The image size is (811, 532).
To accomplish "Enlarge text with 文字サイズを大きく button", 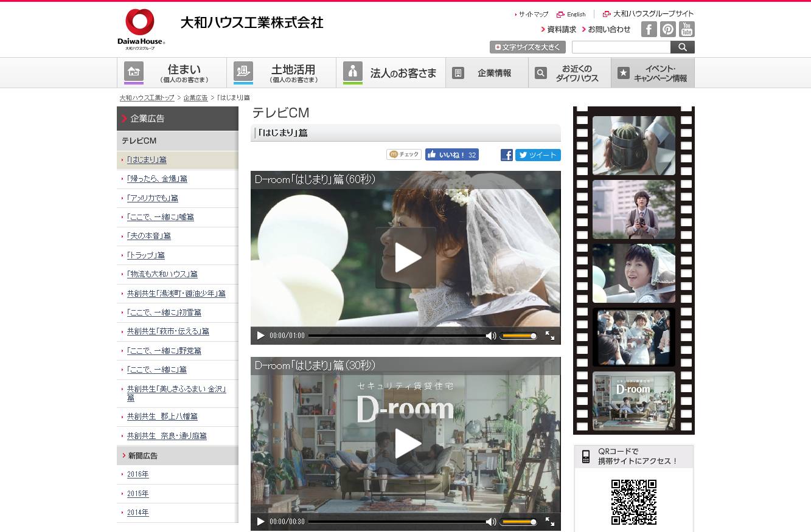I will pos(527,47).
